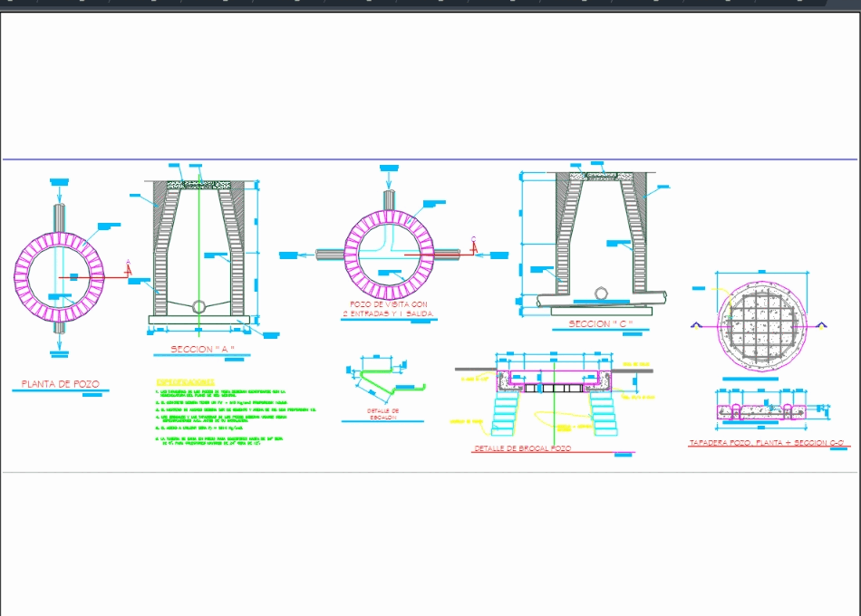Toggle the green centerline in Seccion A
Screen dimensions: 861x616
pos(198,263)
